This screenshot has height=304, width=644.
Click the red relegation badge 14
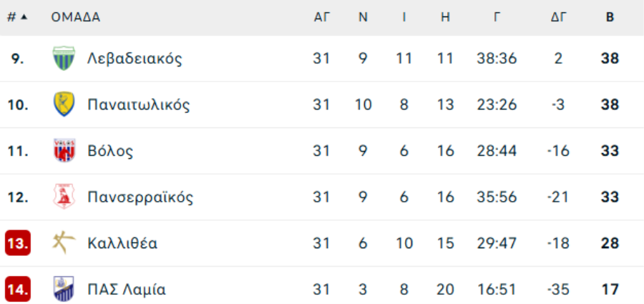click(x=18, y=289)
